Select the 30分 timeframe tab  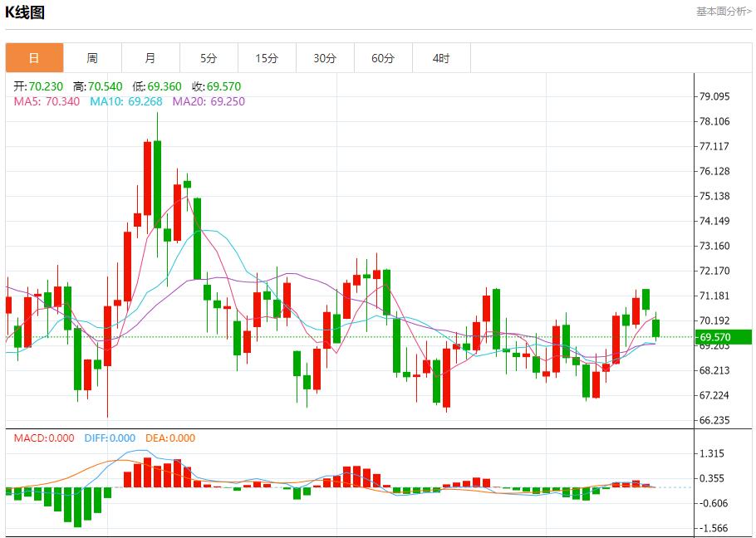[x=325, y=58]
